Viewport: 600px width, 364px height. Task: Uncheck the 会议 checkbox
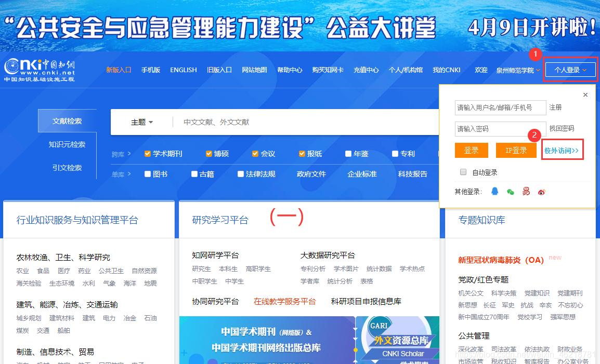(x=255, y=154)
